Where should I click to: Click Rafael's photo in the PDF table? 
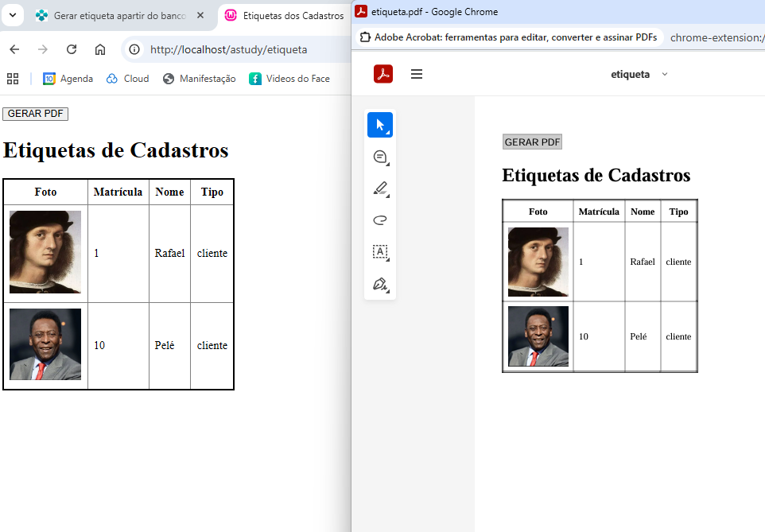coord(538,262)
